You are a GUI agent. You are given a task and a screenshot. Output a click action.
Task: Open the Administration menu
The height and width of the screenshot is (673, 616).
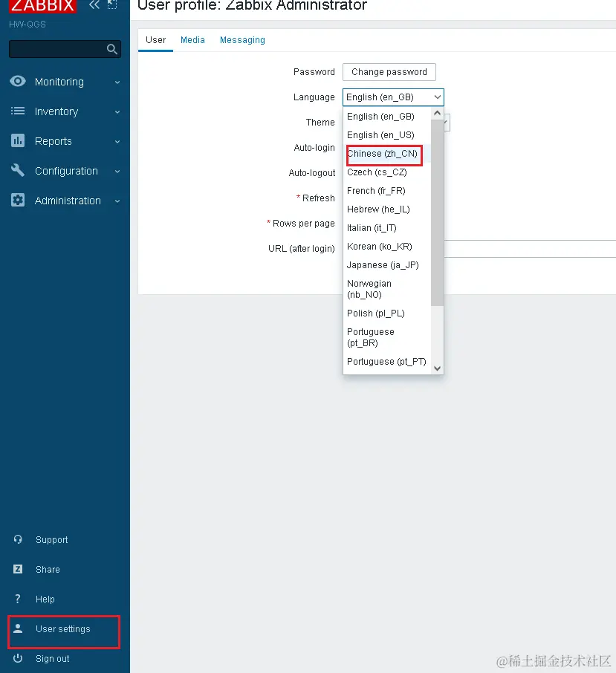point(68,201)
